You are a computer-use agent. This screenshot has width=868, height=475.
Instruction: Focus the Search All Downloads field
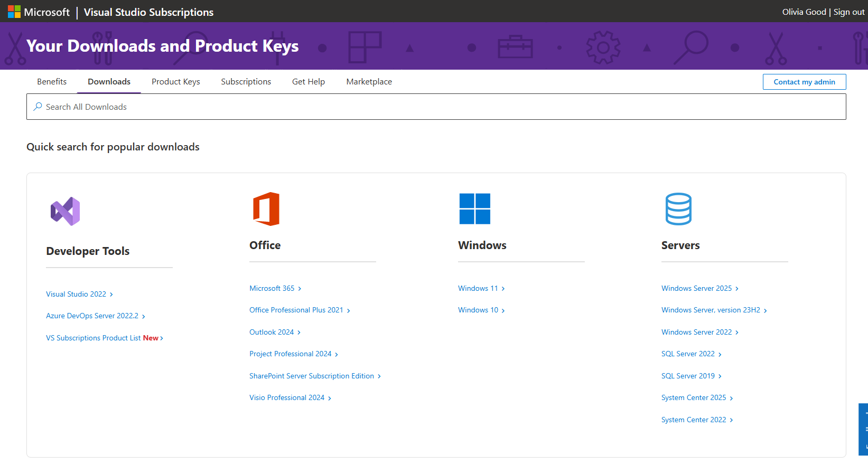point(436,107)
